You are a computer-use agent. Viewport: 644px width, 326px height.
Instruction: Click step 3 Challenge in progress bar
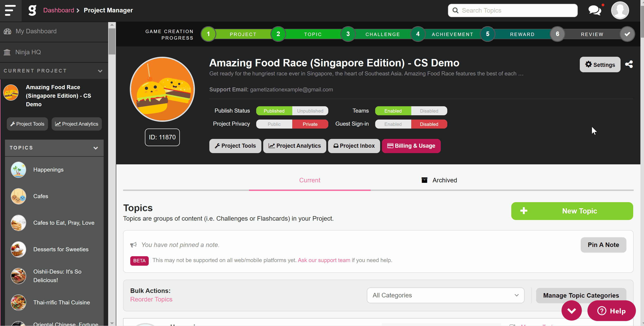click(348, 34)
